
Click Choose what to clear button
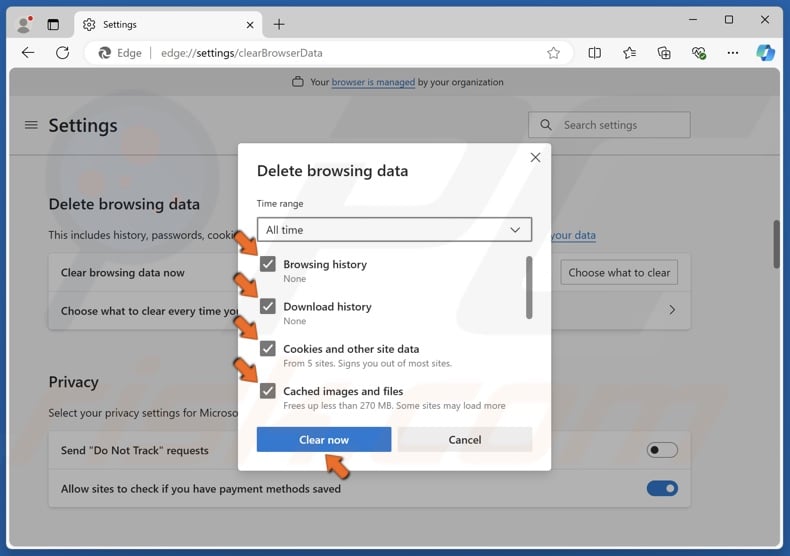click(619, 272)
